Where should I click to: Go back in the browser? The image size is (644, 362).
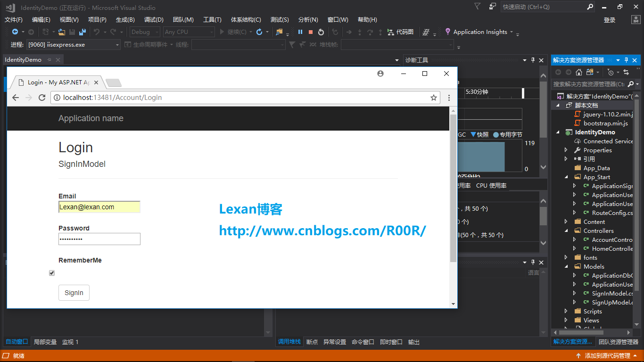tap(16, 98)
